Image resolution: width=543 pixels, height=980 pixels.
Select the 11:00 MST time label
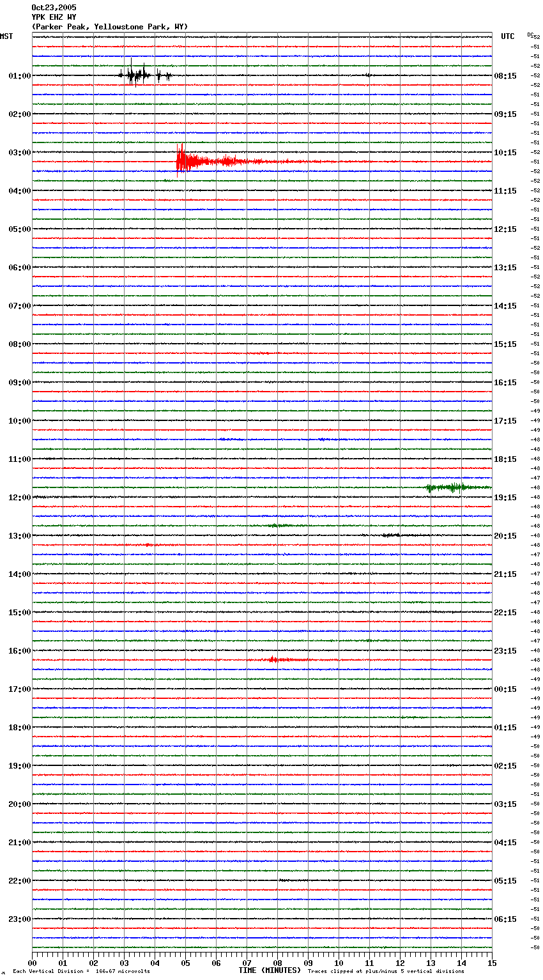[20, 459]
